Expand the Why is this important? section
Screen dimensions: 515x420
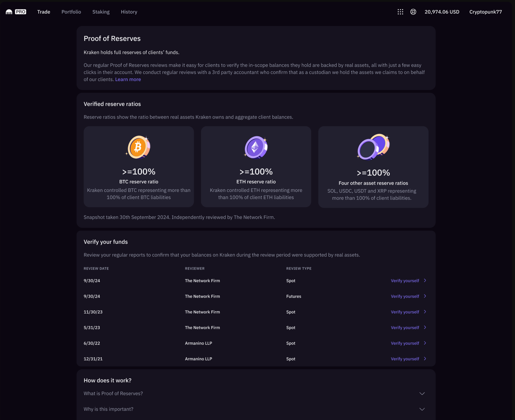click(422, 409)
